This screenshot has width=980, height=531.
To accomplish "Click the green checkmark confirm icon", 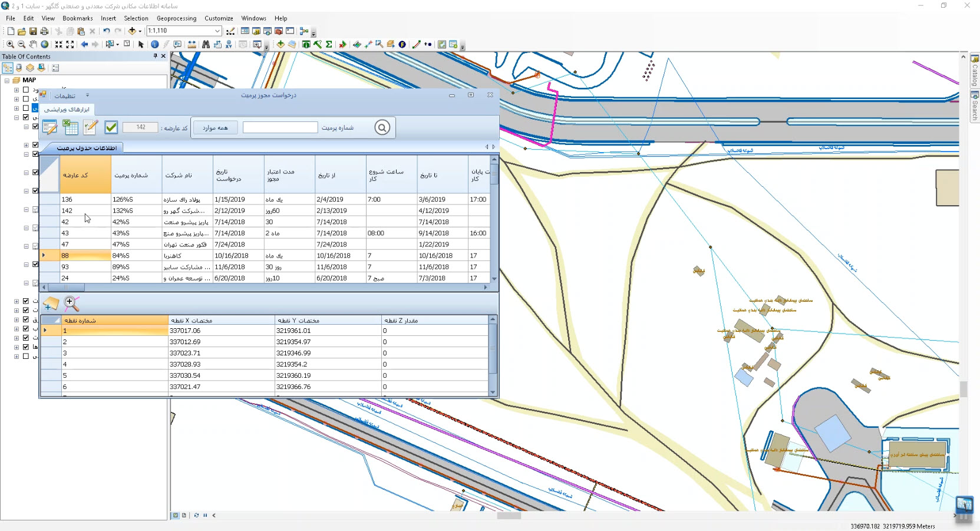I will coord(111,127).
